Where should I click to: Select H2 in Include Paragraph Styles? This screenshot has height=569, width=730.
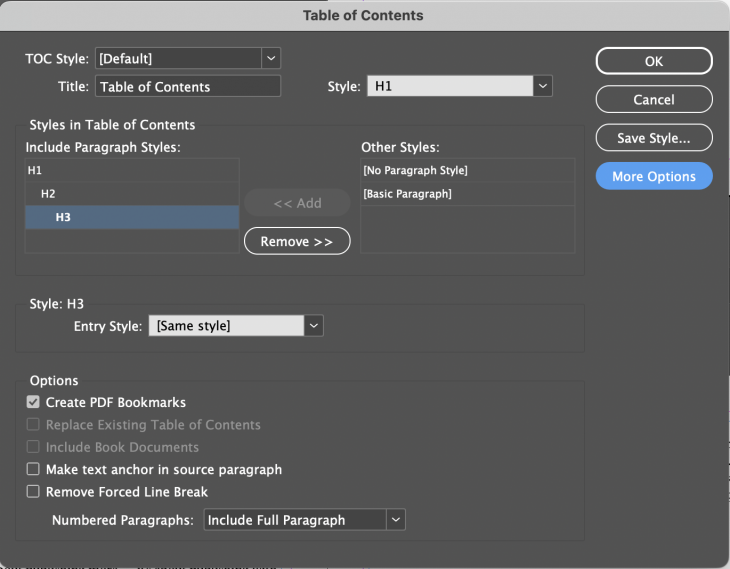[132, 194]
